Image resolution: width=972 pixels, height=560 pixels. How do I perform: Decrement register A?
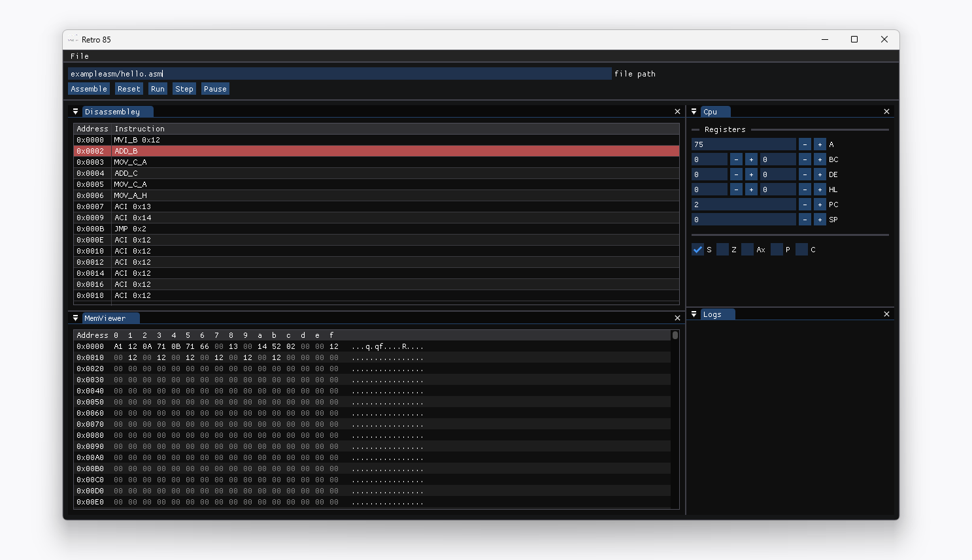coord(805,144)
